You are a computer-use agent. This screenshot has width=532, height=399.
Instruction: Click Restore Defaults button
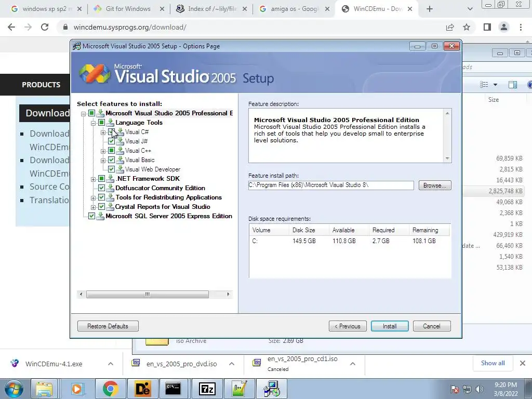click(108, 326)
